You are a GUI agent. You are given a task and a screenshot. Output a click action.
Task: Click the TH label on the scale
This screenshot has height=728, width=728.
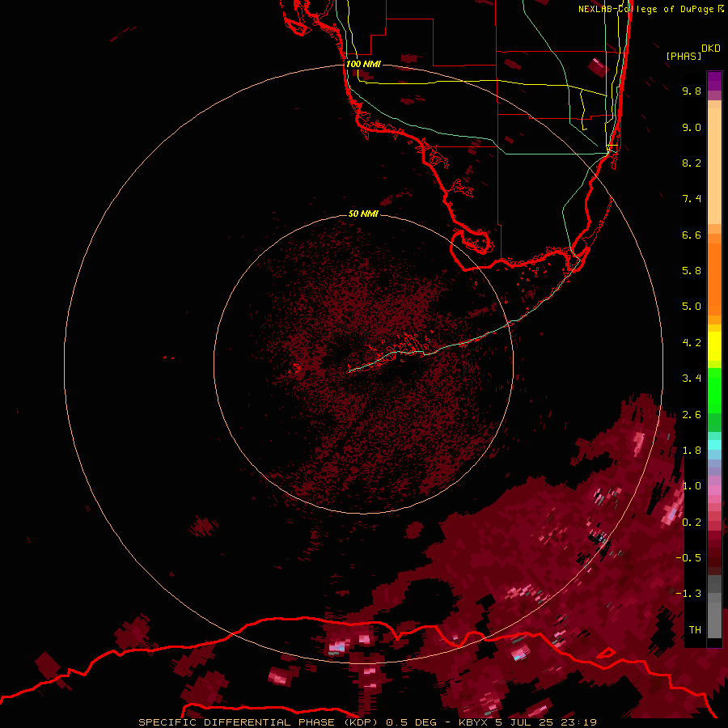[x=695, y=630]
